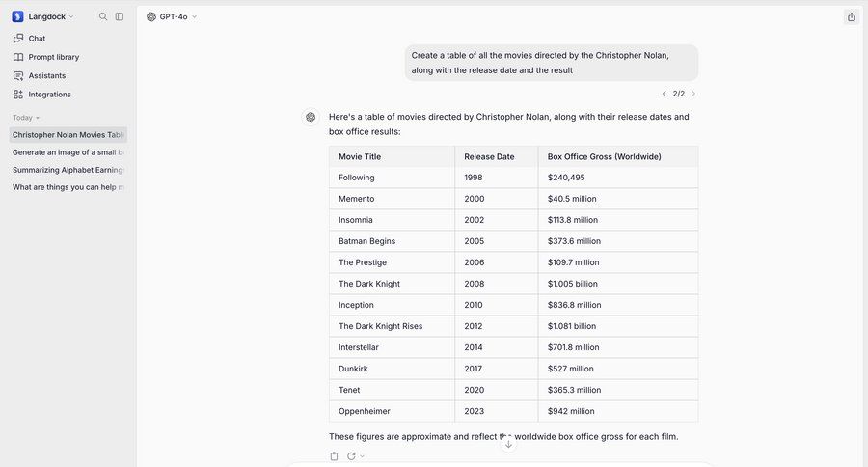868x467 pixels.
Task: Open the regenerate options chevron
Action: click(x=363, y=456)
